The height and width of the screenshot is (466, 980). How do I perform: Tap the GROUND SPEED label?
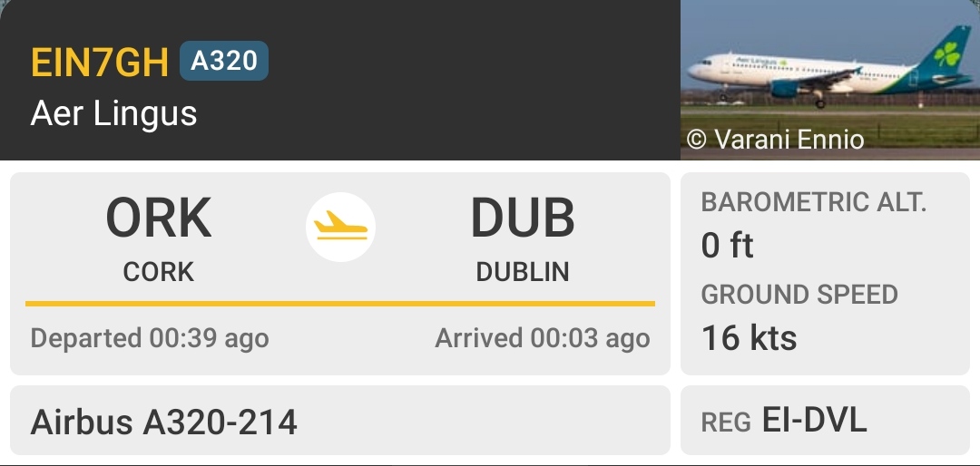click(799, 295)
